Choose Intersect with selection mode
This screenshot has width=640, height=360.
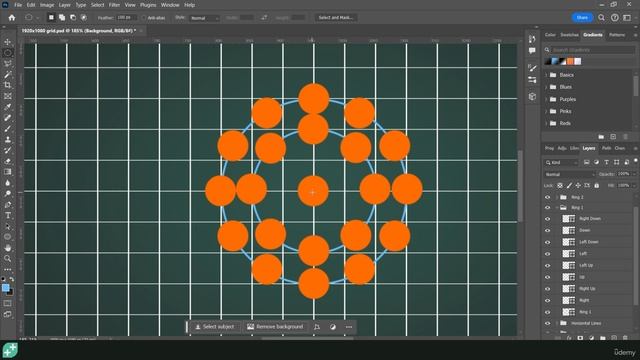pyautogui.click(x=84, y=18)
